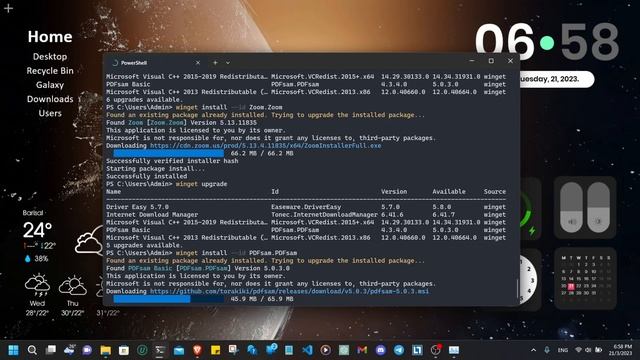The image size is (640, 360).
Task: Open Discord from the taskbar
Action: point(380,350)
